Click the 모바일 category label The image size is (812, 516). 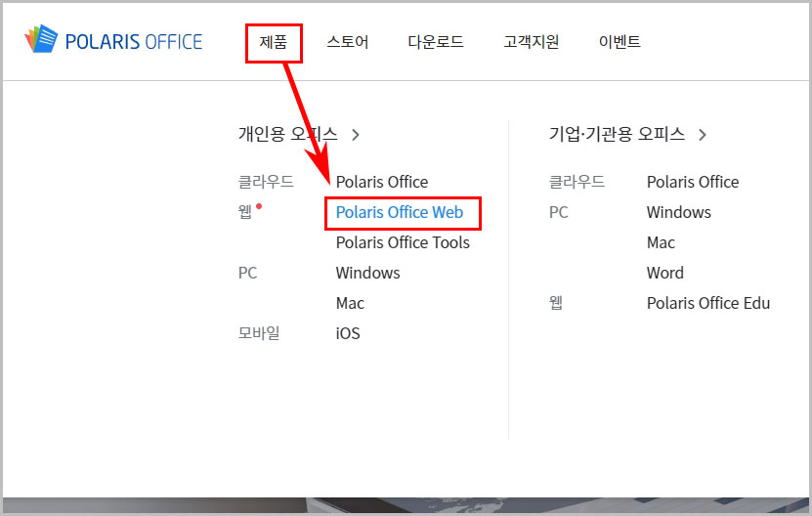coord(258,333)
